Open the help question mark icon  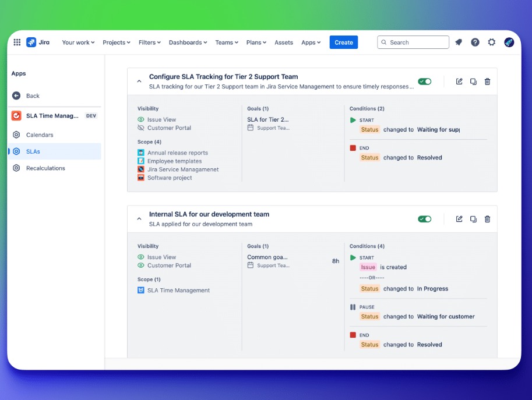[x=475, y=43]
